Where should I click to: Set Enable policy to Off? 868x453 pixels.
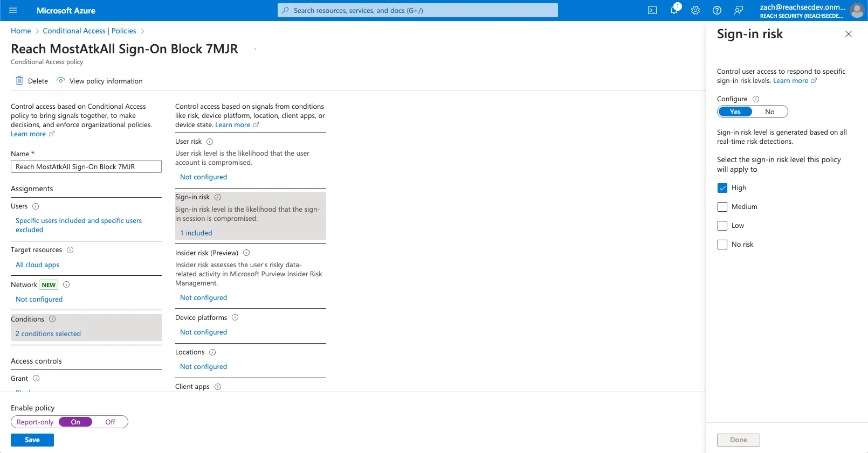tap(110, 422)
